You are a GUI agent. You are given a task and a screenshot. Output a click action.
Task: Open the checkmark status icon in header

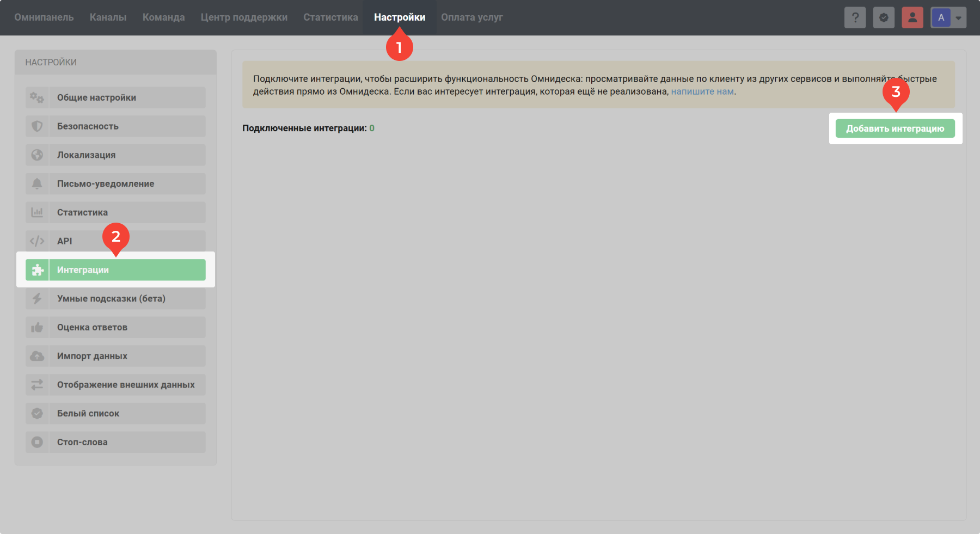click(x=884, y=17)
